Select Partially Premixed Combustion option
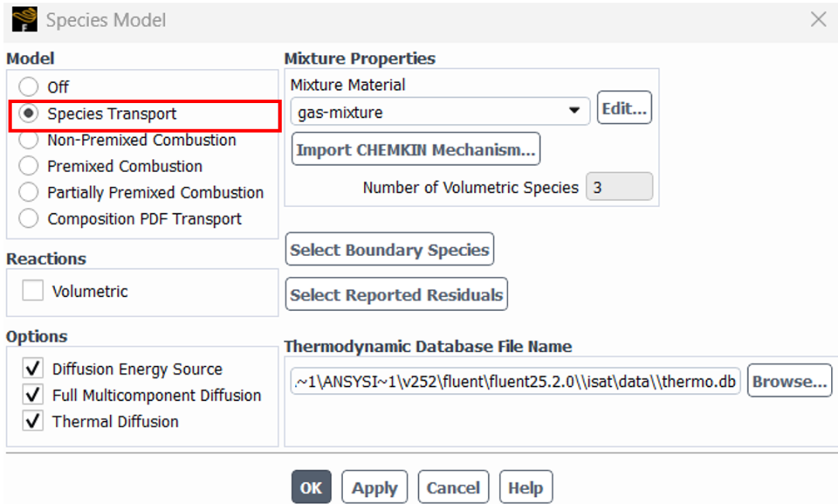This screenshot has height=504, width=838. [x=29, y=192]
